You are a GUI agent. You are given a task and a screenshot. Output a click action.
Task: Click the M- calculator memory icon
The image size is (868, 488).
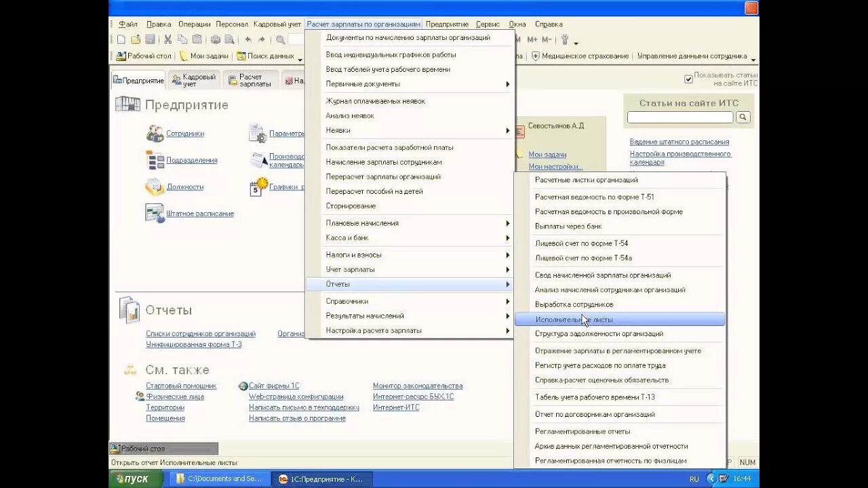pyautogui.click(x=547, y=39)
